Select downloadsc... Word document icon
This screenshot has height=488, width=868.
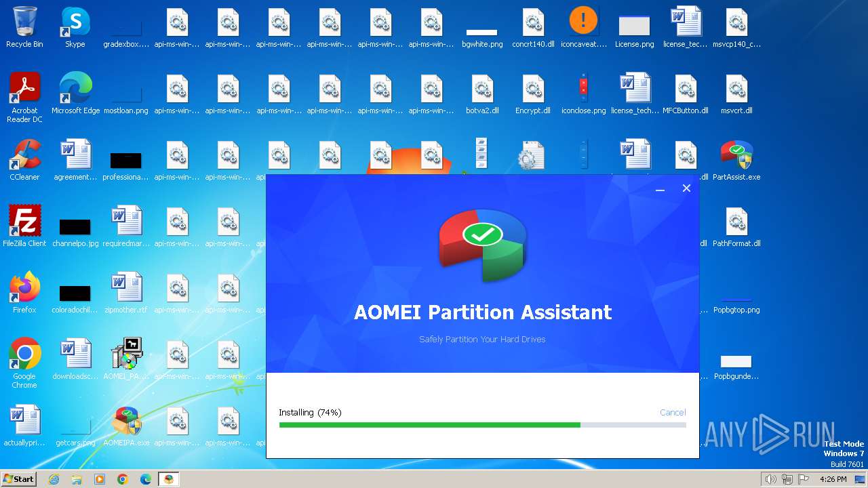pyautogui.click(x=75, y=360)
